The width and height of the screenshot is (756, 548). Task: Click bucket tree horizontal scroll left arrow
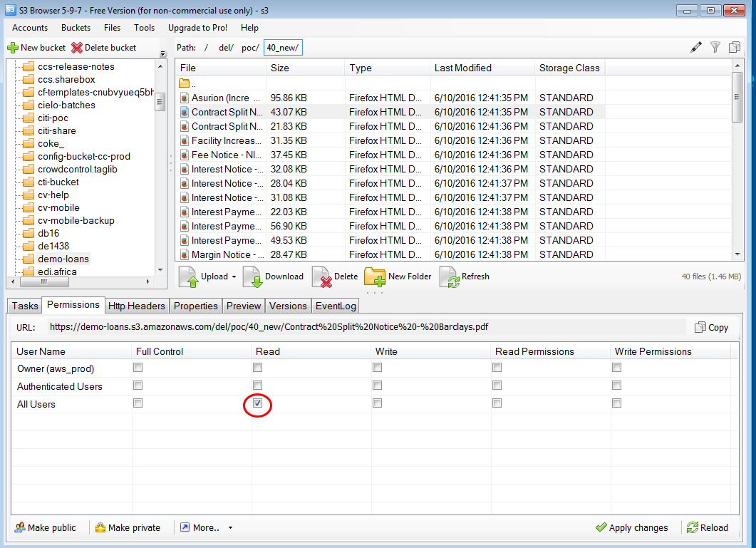click(x=13, y=281)
